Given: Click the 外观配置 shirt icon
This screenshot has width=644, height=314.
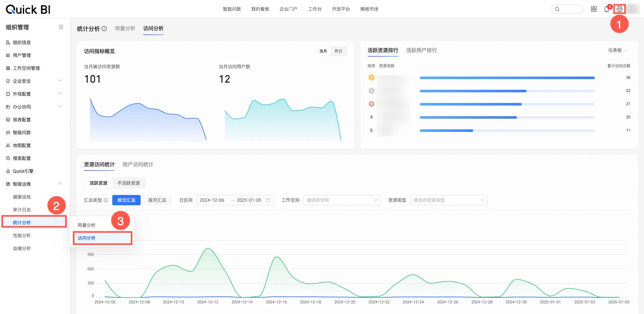Looking at the screenshot, I should point(8,94).
